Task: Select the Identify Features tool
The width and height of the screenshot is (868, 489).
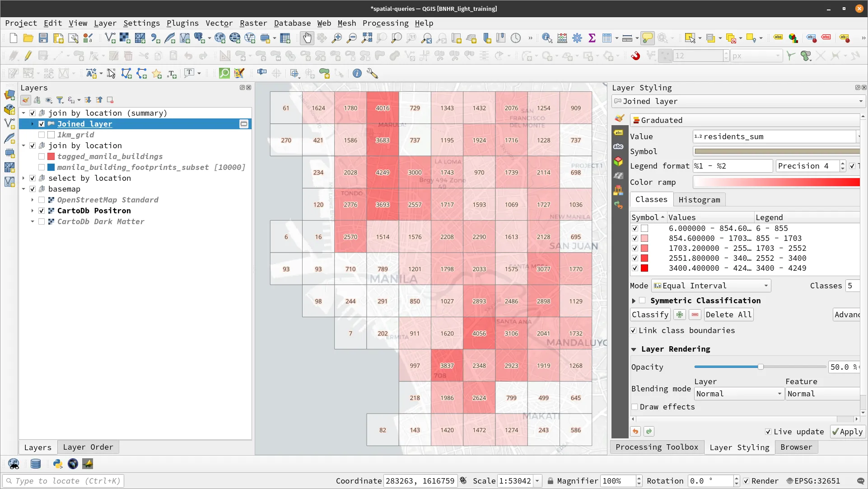Action: (547, 38)
